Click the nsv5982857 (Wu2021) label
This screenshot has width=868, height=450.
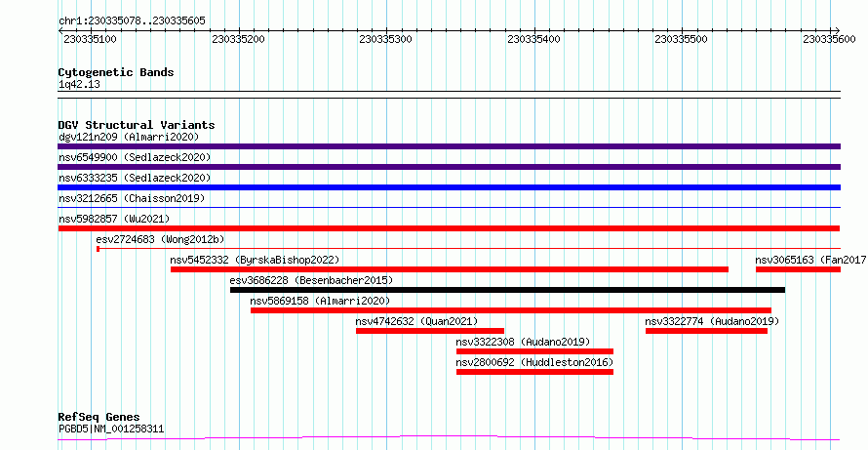click(x=114, y=219)
